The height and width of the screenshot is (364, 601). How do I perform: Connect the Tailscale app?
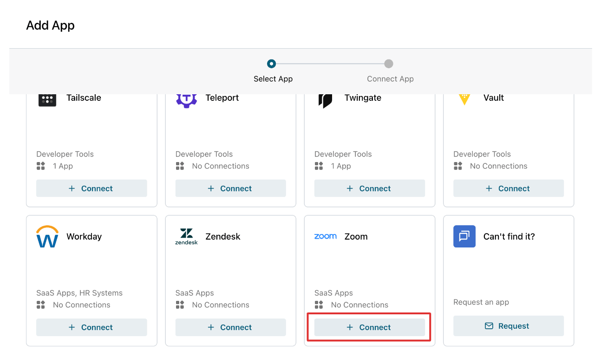(x=91, y=188)
